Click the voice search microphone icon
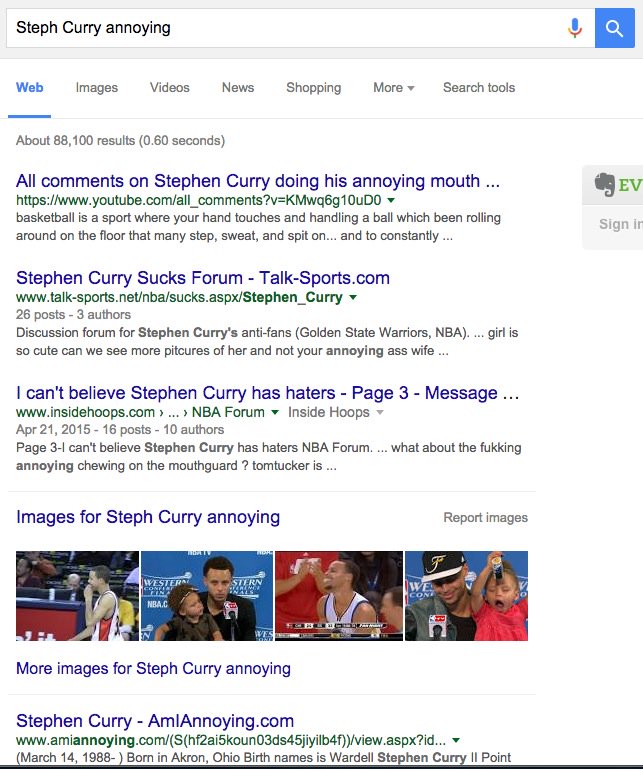The image size is (643, 769). pos(575,28)
